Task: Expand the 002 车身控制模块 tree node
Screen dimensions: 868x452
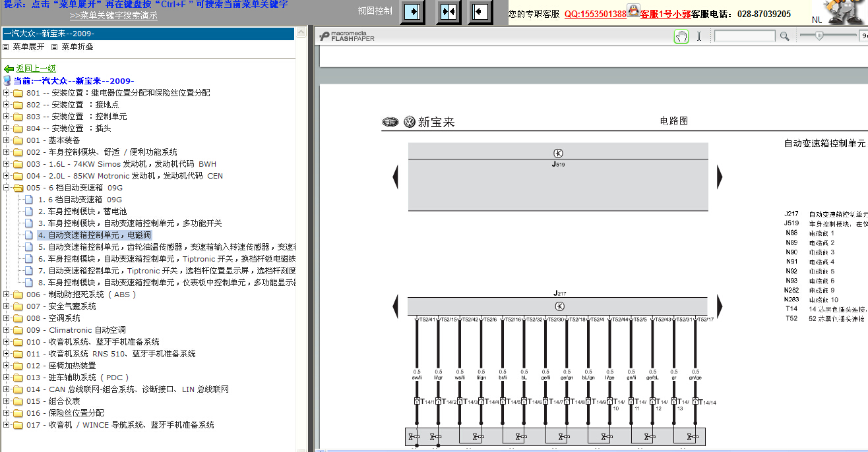Action: tap(6, 152)
